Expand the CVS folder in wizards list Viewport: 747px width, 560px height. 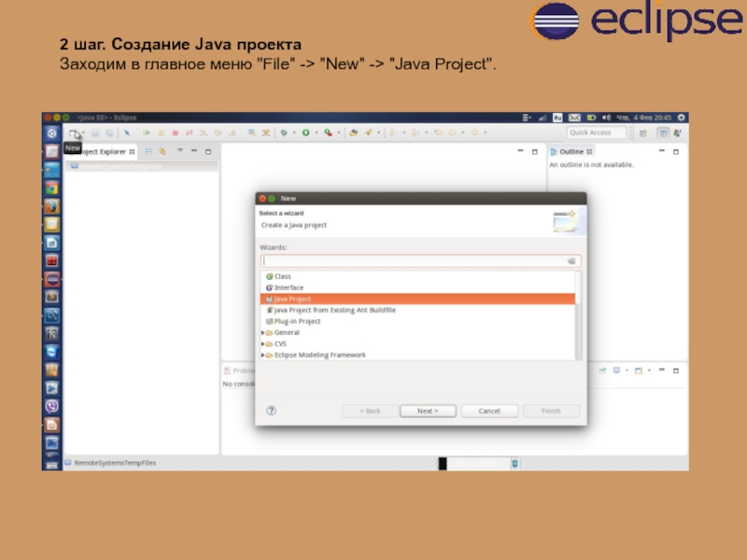click(263, 343)
